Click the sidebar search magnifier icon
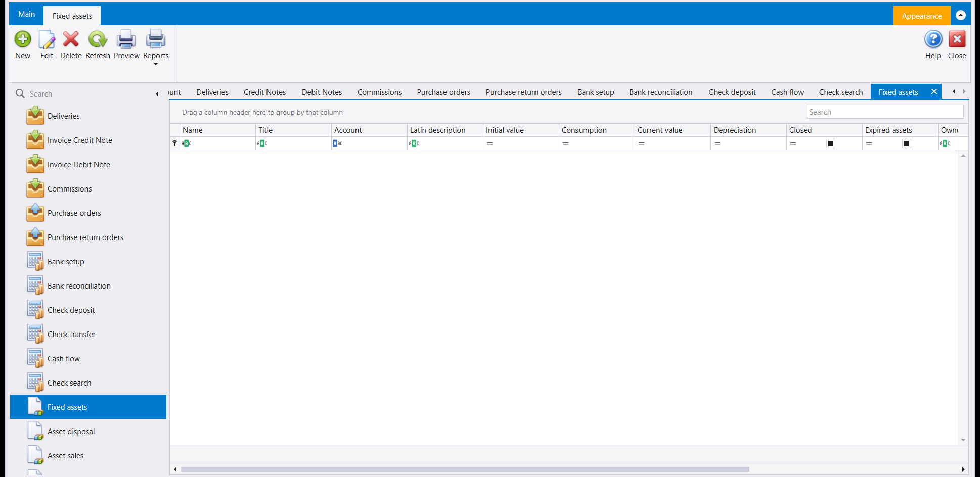 (20, 93)
